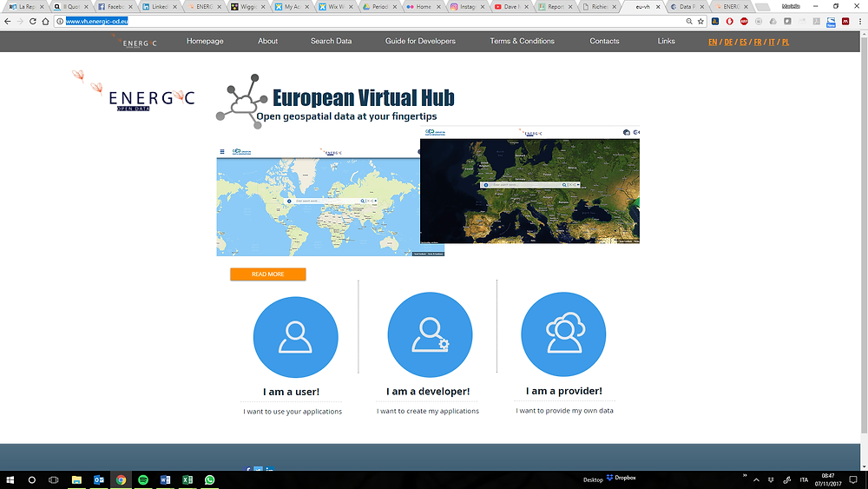Open WhatsApp from the taskbar
The height and width of the screenshot is (489, 868).
[x=209, y=479]
